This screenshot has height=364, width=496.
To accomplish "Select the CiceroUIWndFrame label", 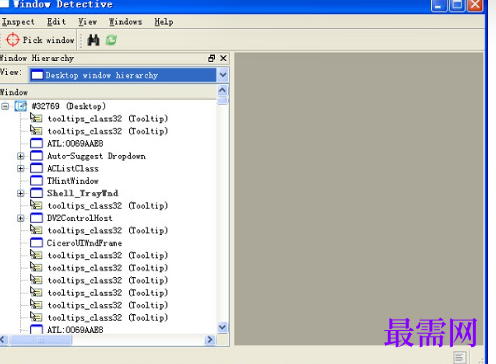I will (84, 243).
